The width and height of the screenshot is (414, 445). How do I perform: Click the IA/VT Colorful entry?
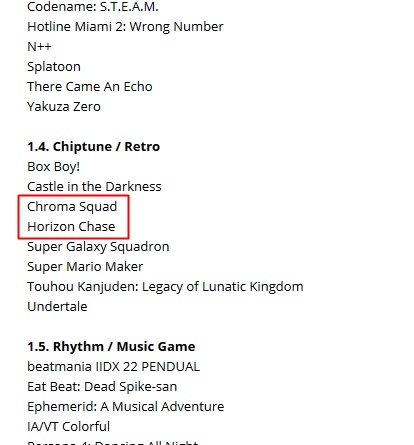[x=69, y=427]
